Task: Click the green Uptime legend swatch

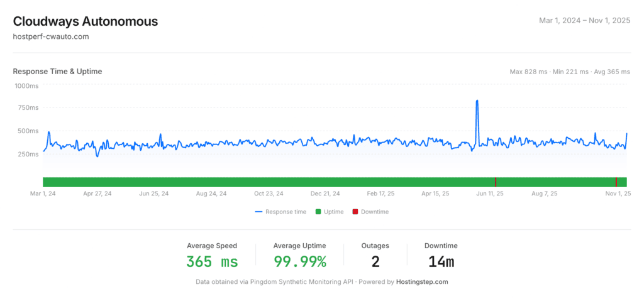Action: pyautogui.click(x=318, y=212)
